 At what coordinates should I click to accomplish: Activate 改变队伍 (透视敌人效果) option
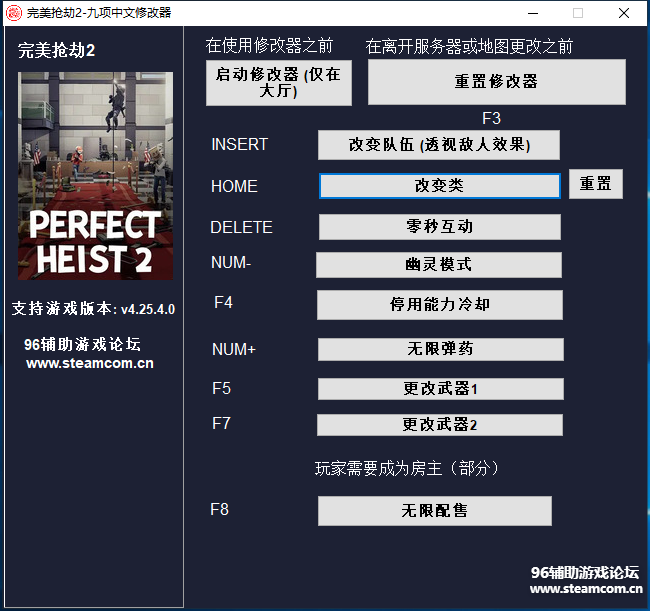tap(438, 145)
